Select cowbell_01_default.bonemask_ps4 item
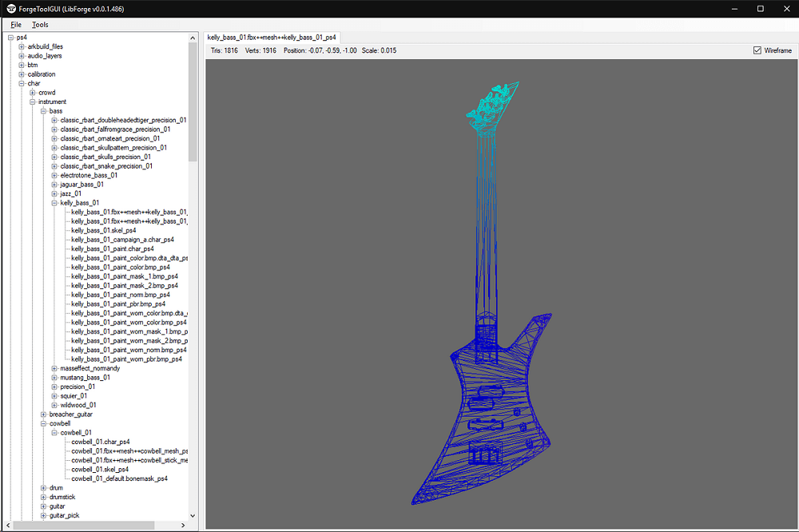Image resolution: width=799 pixels, height=532 pixels. coord(119,478)
